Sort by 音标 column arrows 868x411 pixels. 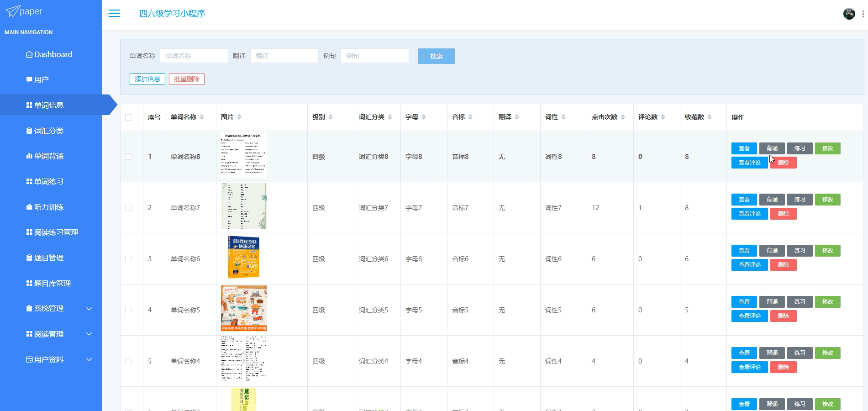pos(470,117)
